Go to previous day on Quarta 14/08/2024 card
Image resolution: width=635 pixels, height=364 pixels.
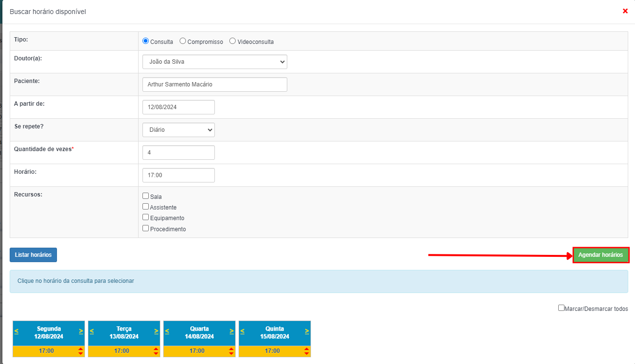point(167,331)
